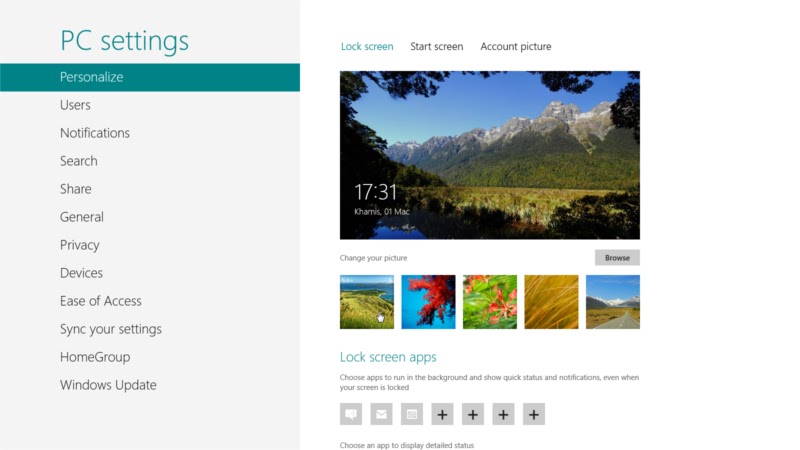Add an app using the first plus icon
The height and width of the screenshot is (450, 800).
click(x=442, y=414)
